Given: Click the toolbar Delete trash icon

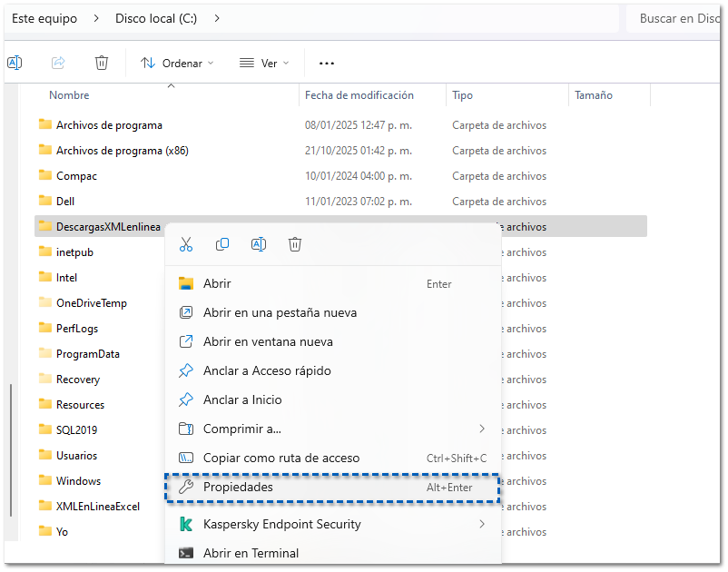Looking at the screenshot, I should (102, 63).
